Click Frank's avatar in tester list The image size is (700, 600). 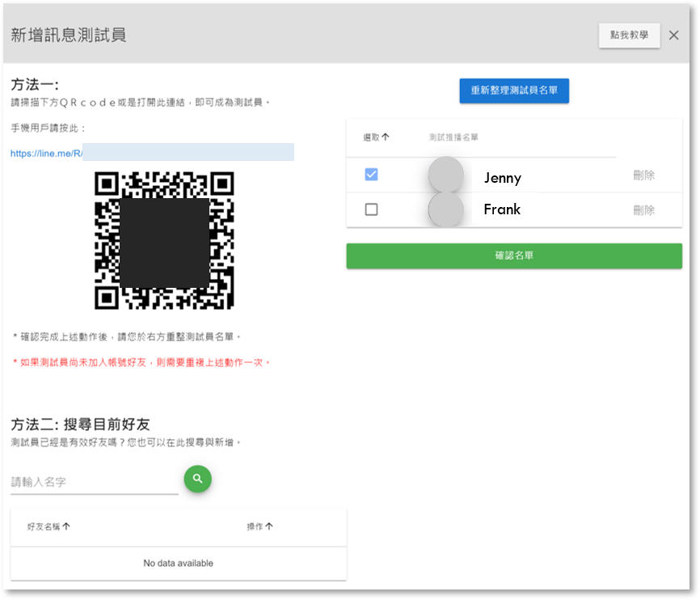pos(445,209)
